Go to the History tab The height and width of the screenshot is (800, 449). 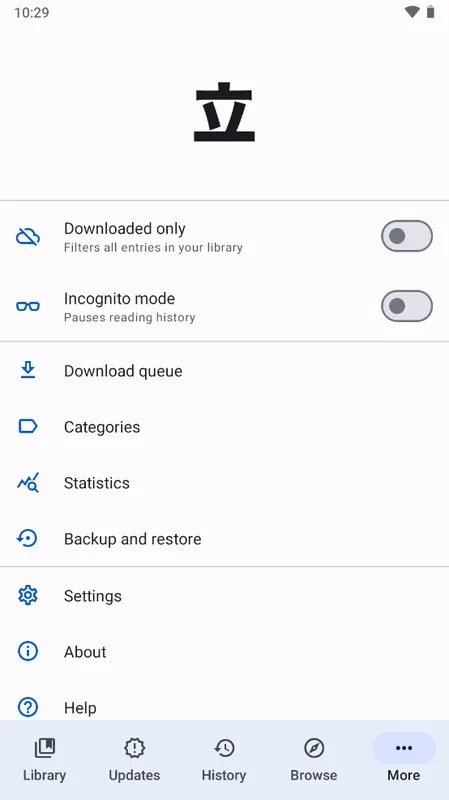[x=224, y=760]
